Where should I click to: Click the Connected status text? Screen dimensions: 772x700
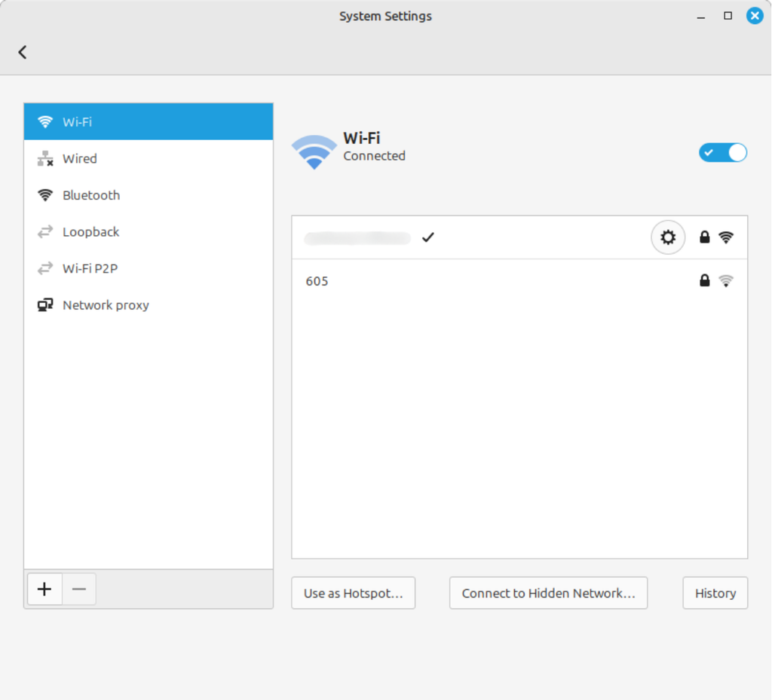tap(374, 156)
